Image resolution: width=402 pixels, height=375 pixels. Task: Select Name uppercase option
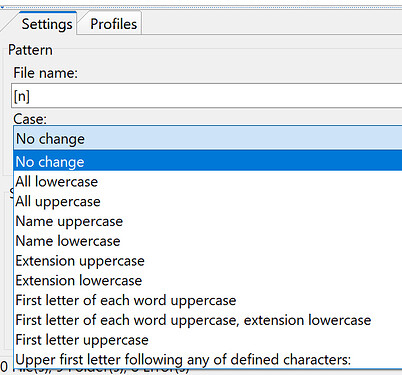[x=208, y=221]
